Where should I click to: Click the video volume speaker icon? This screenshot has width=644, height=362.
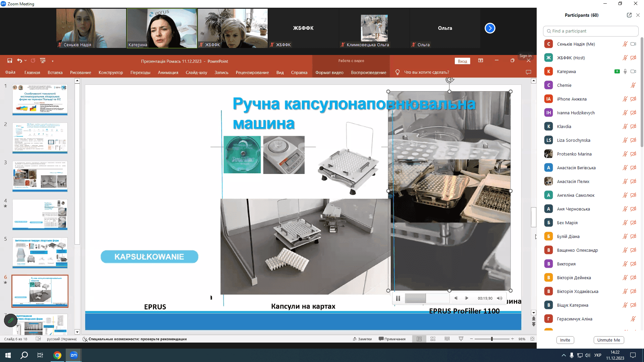(x=500, y=298)
